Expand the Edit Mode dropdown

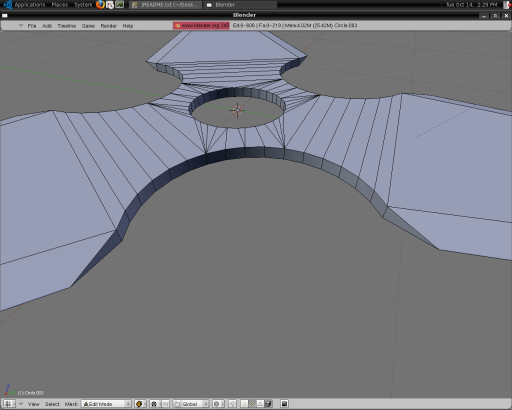tap(106, 404)
